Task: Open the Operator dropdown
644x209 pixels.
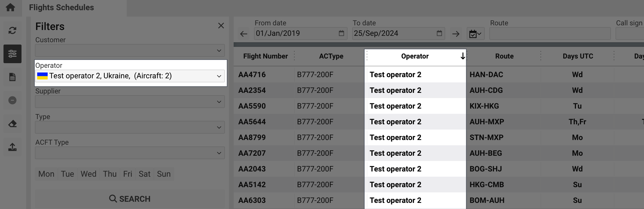Action: click(130, 76)
